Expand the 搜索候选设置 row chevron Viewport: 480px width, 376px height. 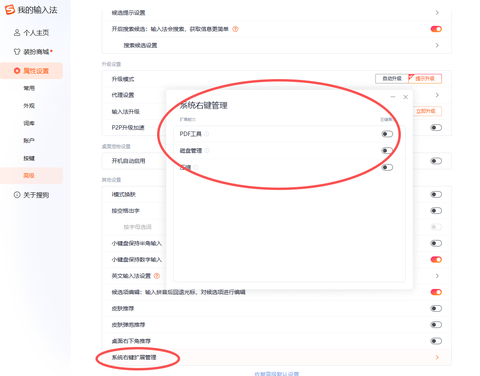[x=437, y=45]
